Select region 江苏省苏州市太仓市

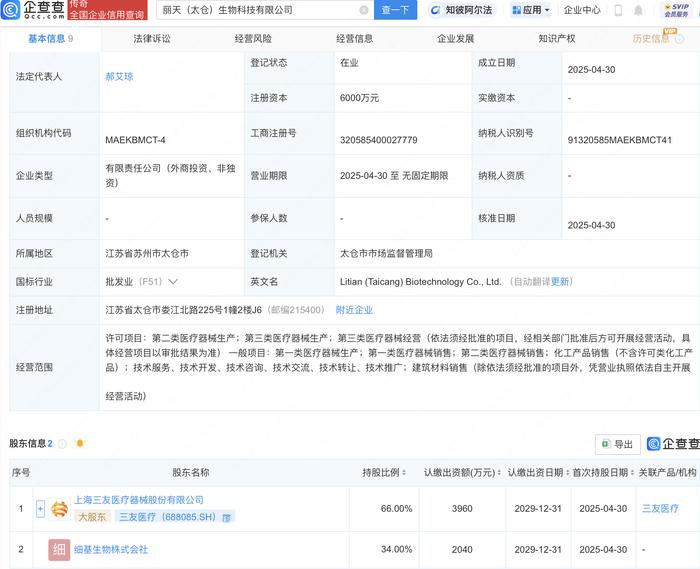[x=147, y=253]
